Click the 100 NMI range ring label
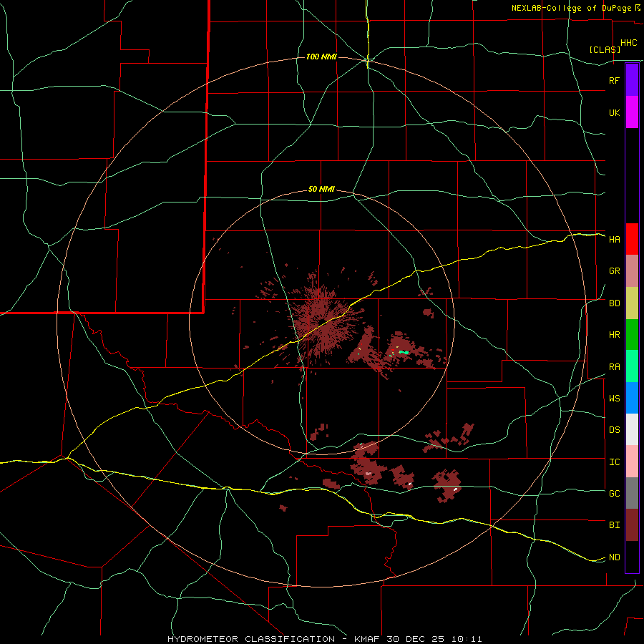 (321, 57)
